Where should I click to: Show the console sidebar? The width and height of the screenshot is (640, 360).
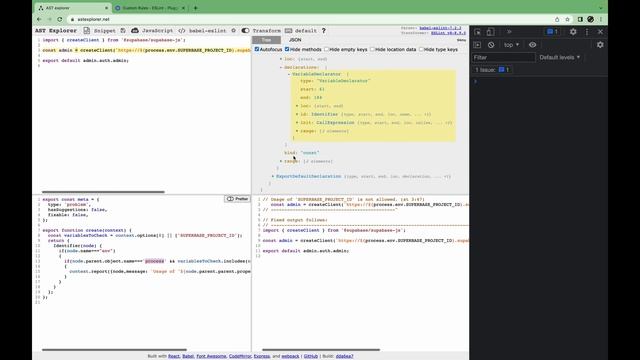[478, 45]
